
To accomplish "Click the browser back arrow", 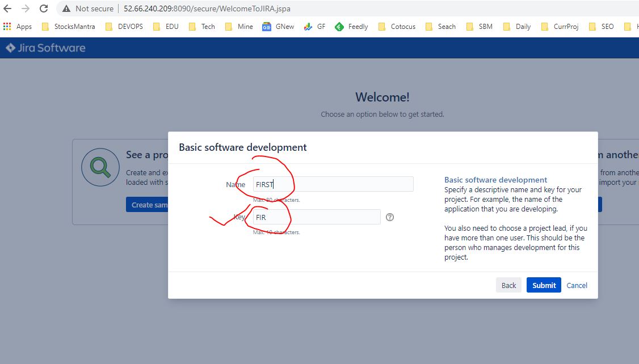I will pos(8,9).
